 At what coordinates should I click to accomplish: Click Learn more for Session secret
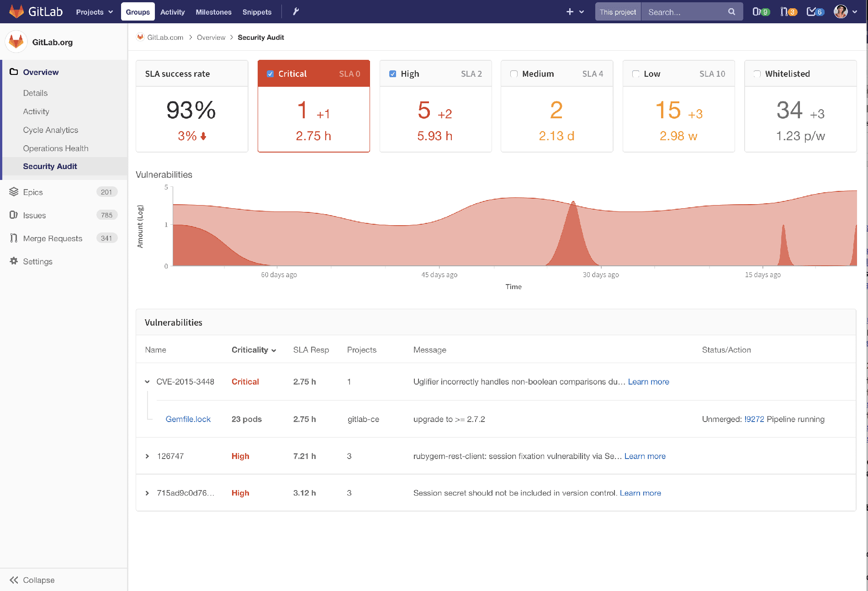tap(640, 493)
